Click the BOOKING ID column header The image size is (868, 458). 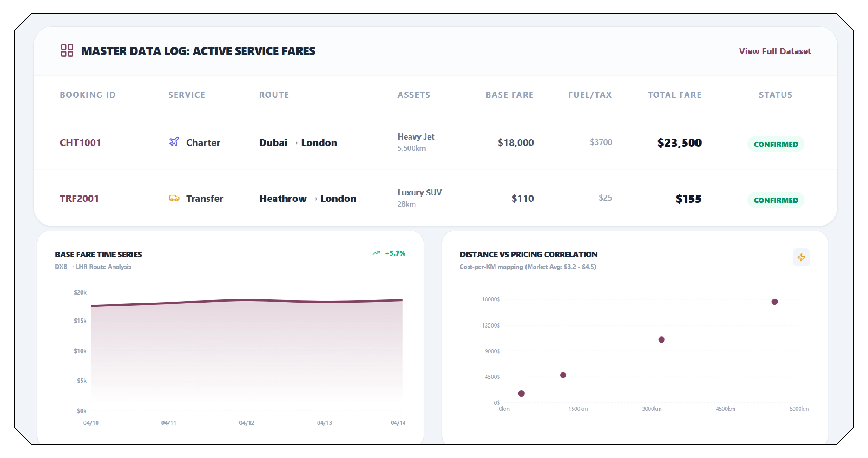[x=88, y=95]
